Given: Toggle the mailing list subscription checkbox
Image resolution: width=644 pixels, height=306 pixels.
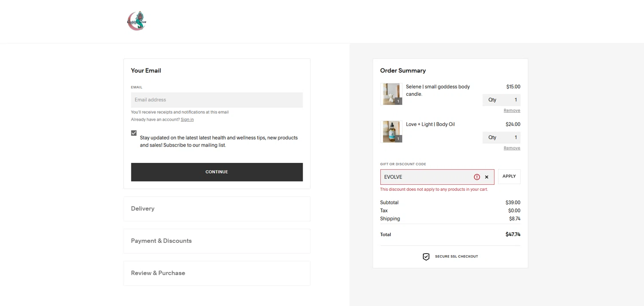Looking at the screenshot, I should pos(134,133).
